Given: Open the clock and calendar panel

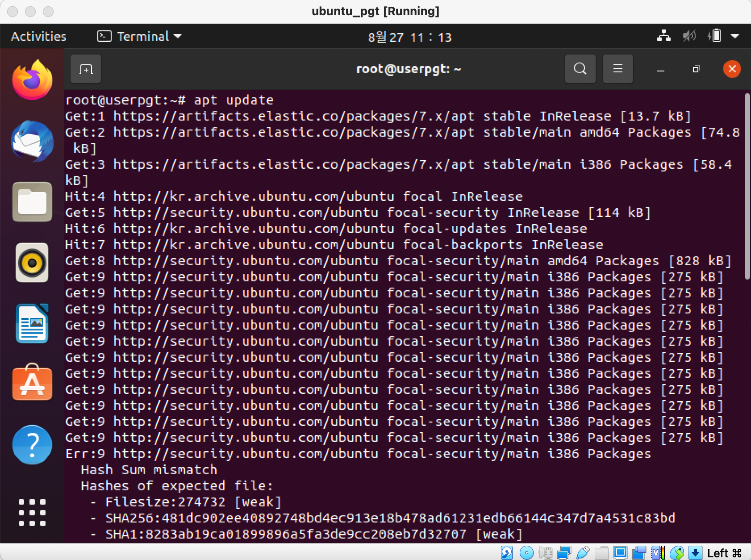Looking at the screenshot, I should (409, 37).
